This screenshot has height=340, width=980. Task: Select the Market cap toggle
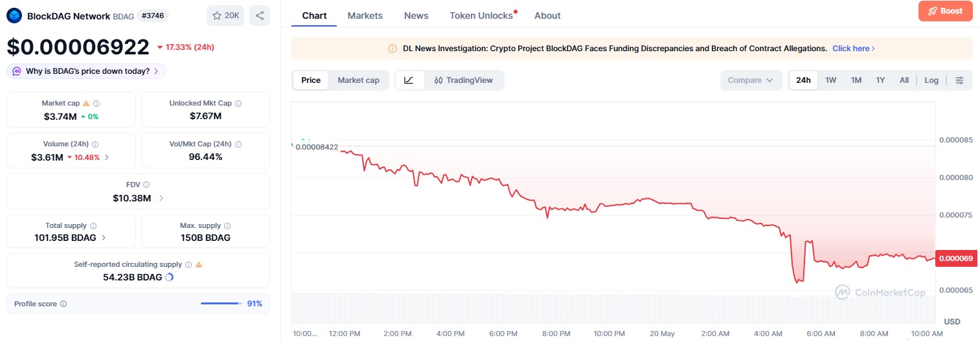tap(358, 80)
